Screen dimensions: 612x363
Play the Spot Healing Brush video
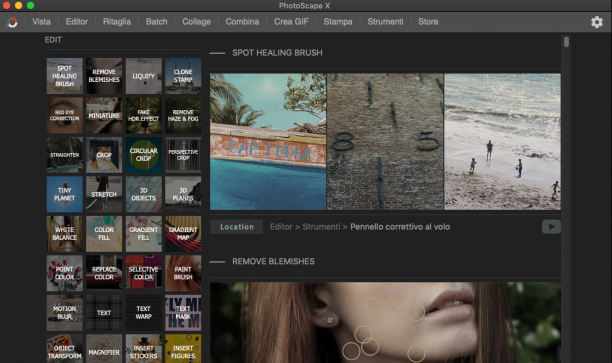point(551,227)
